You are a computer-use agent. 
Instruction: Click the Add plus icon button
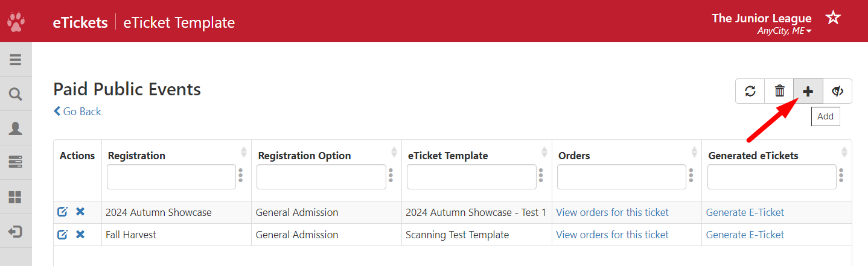(808, 91)
